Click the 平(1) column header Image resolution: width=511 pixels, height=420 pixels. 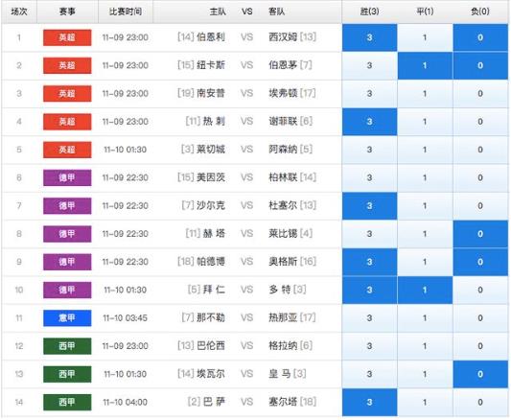[425, 12]
